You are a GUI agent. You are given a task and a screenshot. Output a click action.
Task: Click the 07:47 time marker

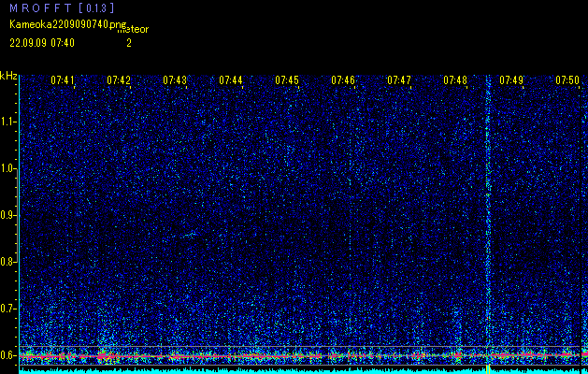(x=399, y=80)
